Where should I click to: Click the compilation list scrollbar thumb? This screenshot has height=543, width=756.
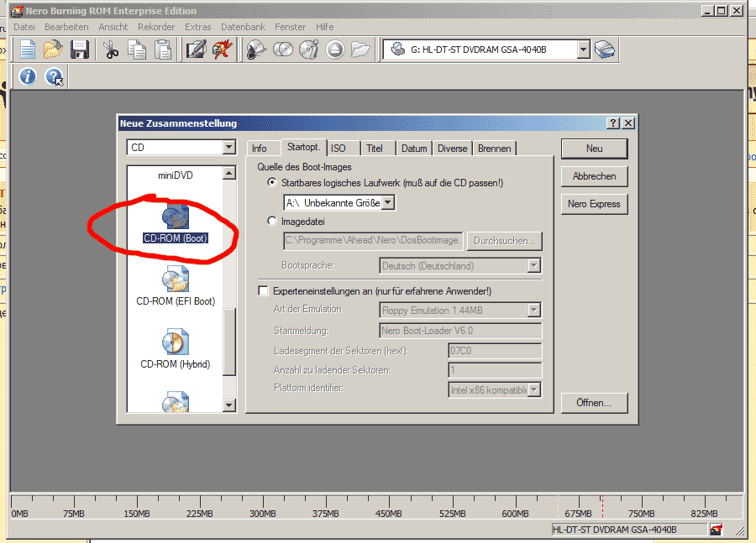229,341
